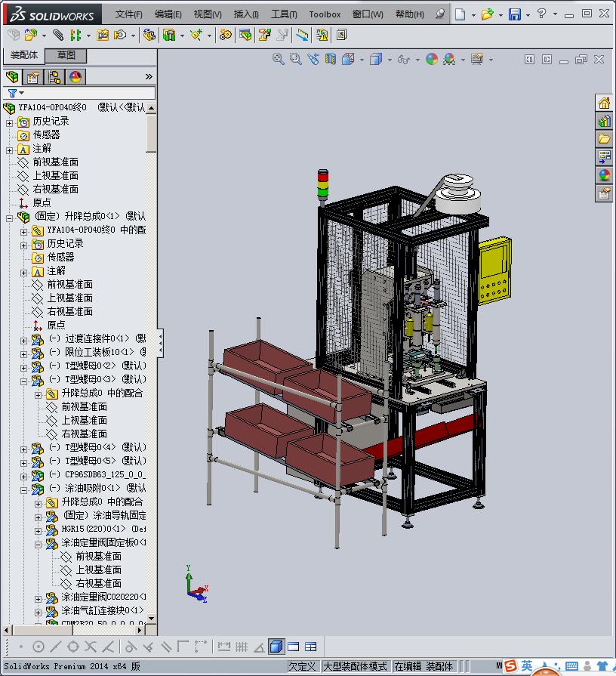Viewport: 616px width, 676px height.
Task: Open the DisplayManager color sphere tab
Action: (x=75, y=77)
